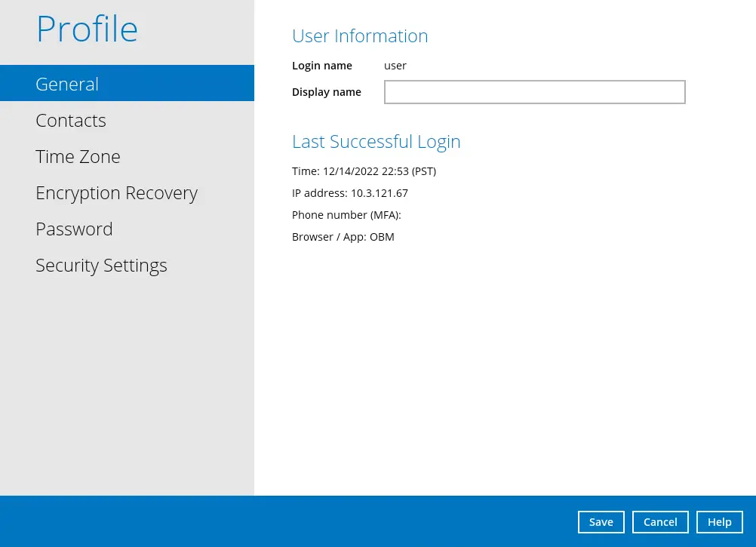Click the Display name text field

coord(534,92)
